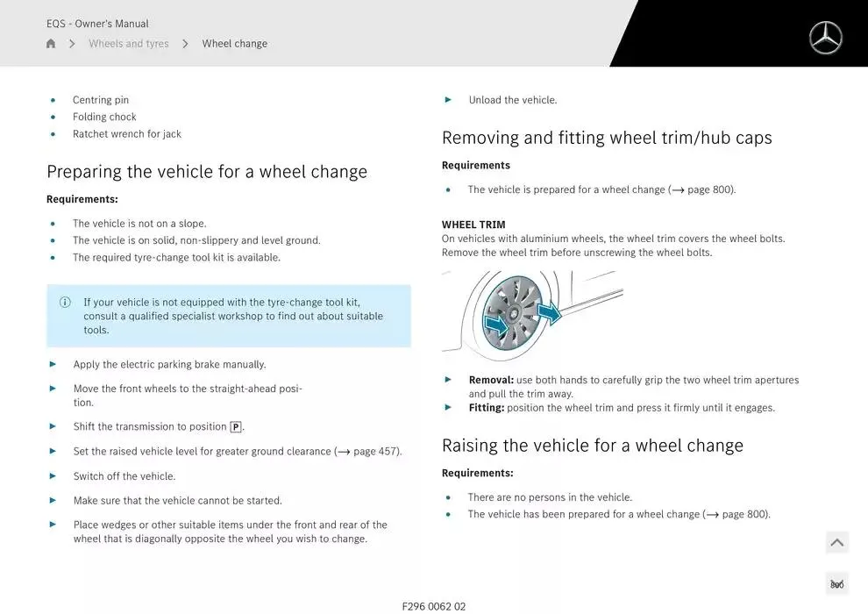
Task: Click the page indicator button at the bottom right
Action: 836,584
